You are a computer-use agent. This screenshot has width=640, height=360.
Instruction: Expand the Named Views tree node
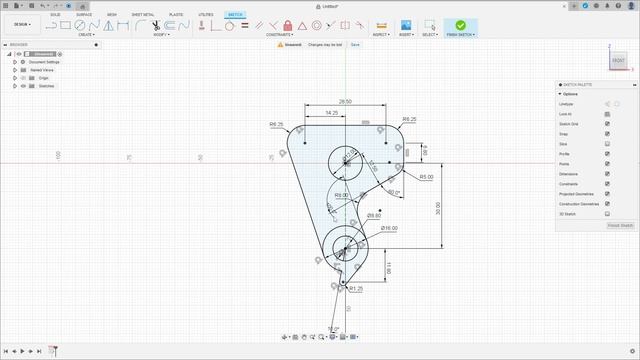pyautogui.click(x=15, y=70)
